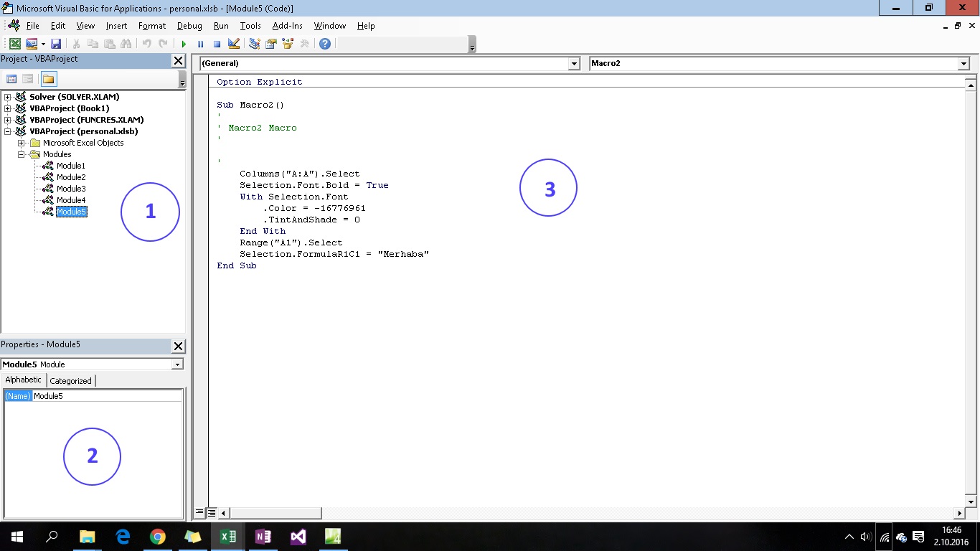Click View Code icon in Project panel
Screen dimensions: 980x551
pos(11,79)
